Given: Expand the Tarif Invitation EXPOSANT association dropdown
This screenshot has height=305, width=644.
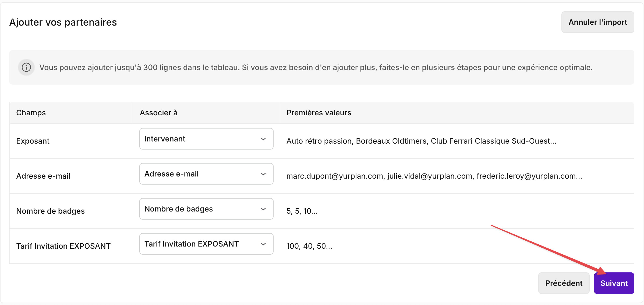Looking at the screenshot, I should pyautogui.click(x=206, y=244).
